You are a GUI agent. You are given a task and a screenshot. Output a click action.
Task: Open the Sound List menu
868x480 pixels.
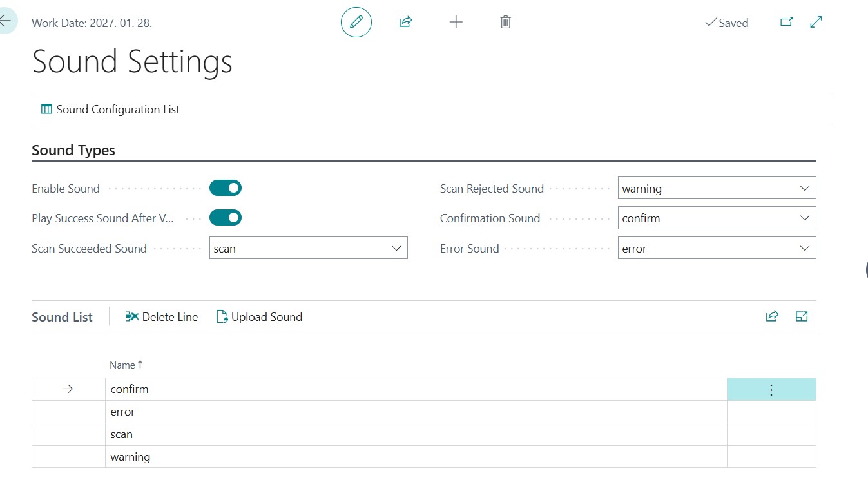62,317
